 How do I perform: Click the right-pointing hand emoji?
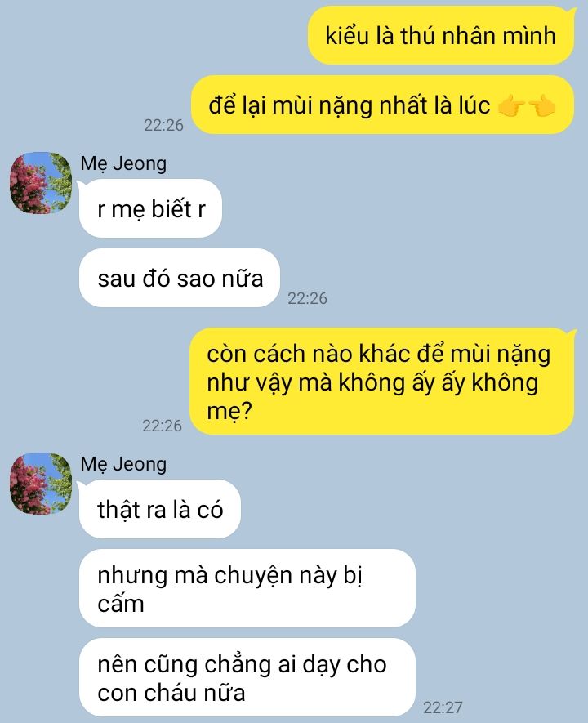[511, 105]
